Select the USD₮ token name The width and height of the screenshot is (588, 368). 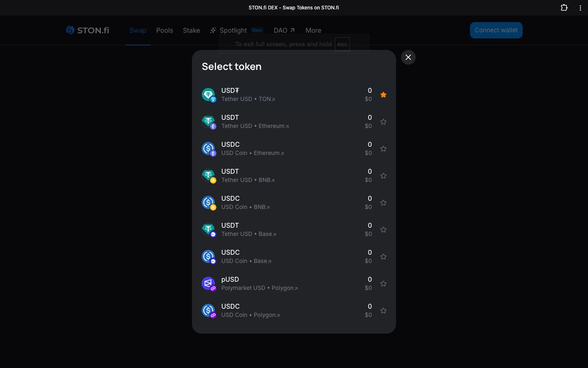pyautogui.click(x=230, y=90)
